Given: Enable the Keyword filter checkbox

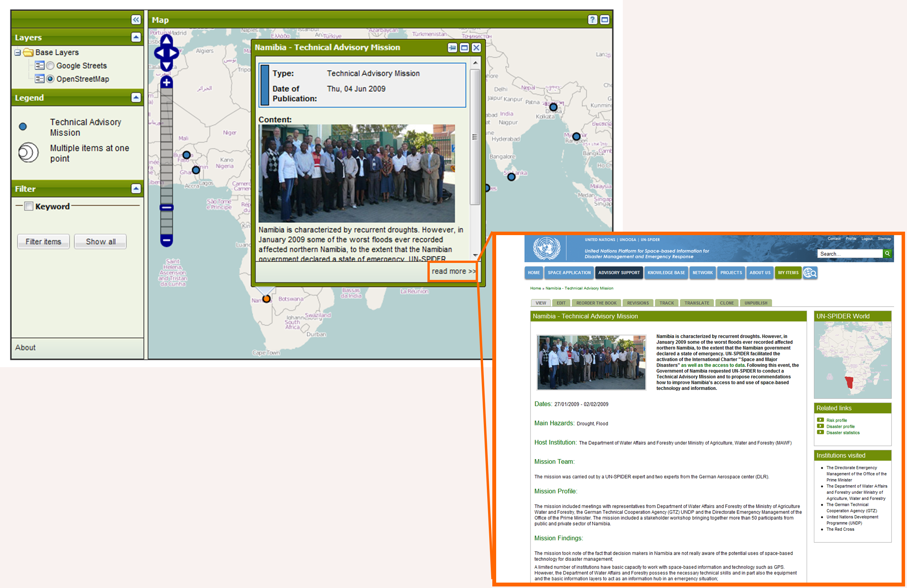Looking at the screenshot, I should pos(29,206).
